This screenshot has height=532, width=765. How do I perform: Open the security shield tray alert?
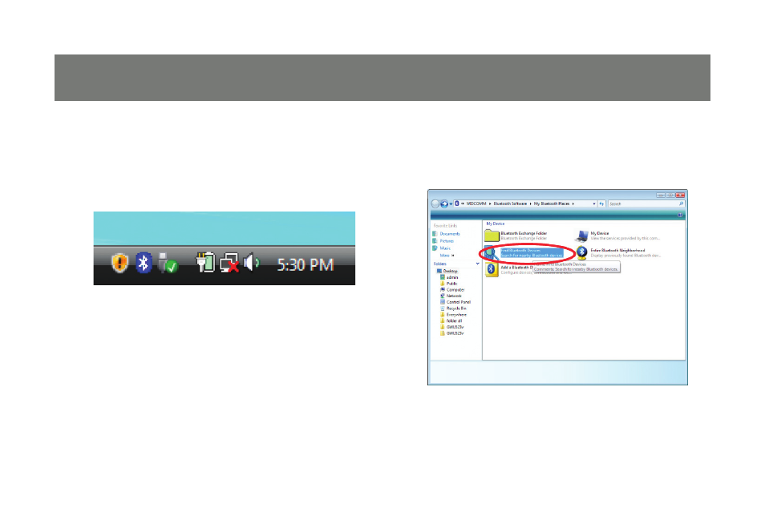coord(119,263)
